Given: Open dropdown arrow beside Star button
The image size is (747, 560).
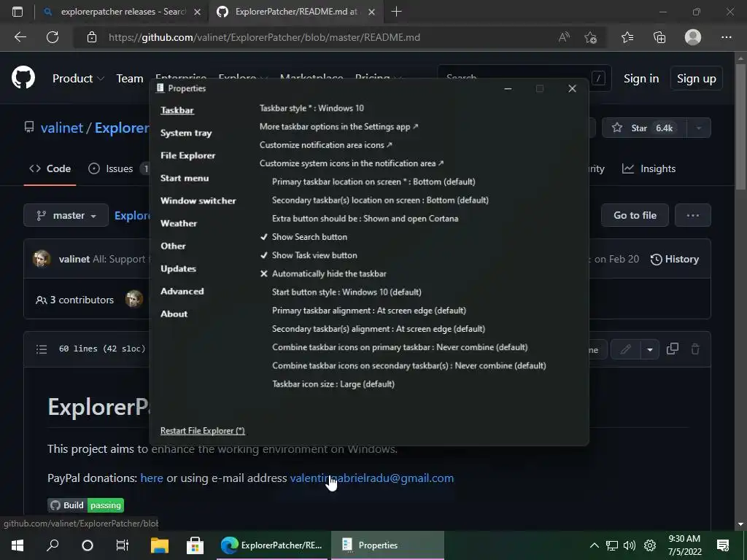Looking at the screenshot, I should (x=699, y=128).
